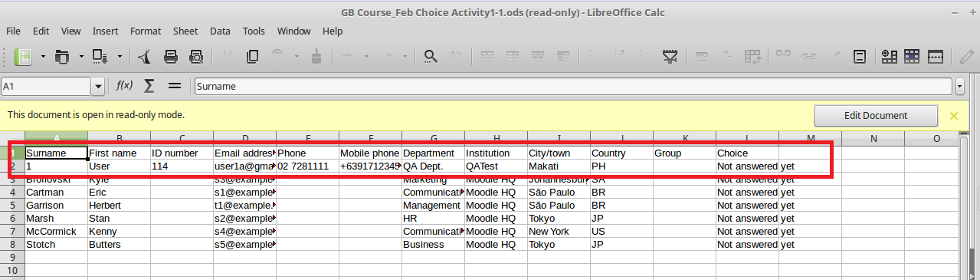Export directly as PDF icon

point(144,56)
